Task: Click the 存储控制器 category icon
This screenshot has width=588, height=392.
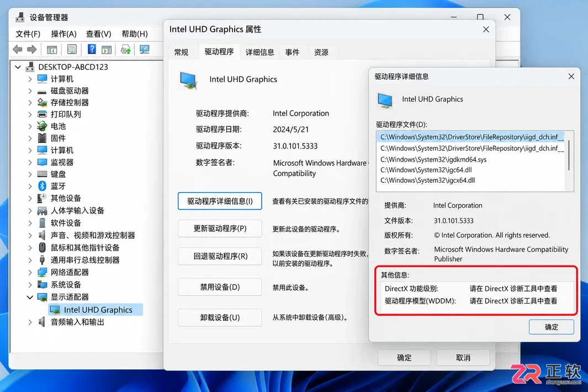Action: coord(42,102)
